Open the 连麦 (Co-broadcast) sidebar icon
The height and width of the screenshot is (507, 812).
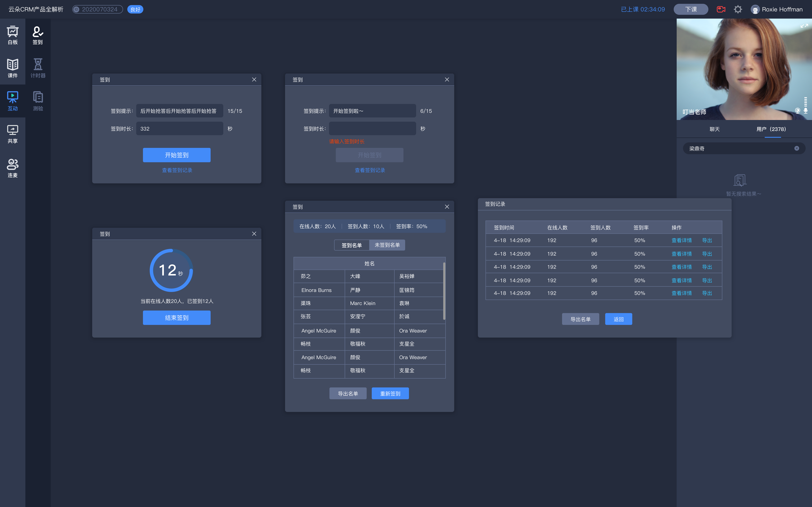point(13,168)
